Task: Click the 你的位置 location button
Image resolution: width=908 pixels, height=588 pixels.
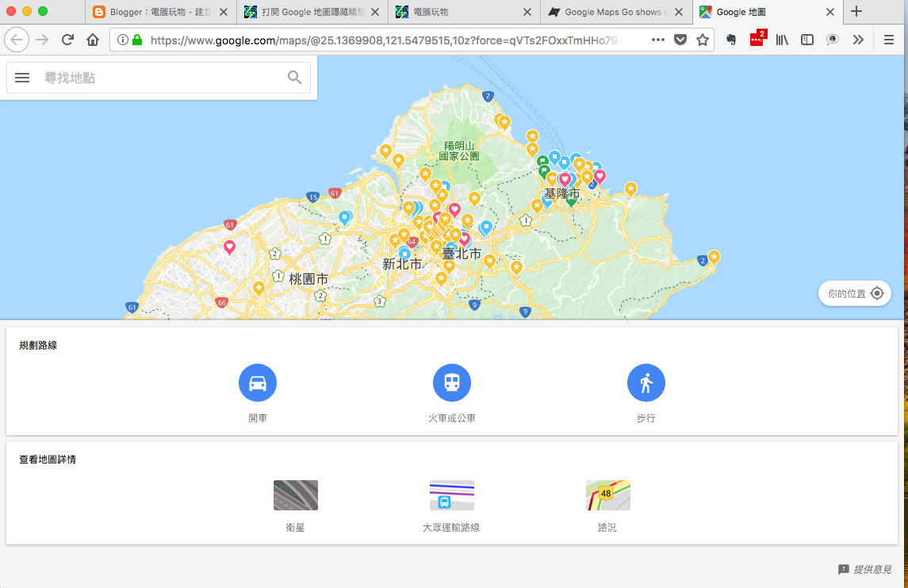Action: 855,293
